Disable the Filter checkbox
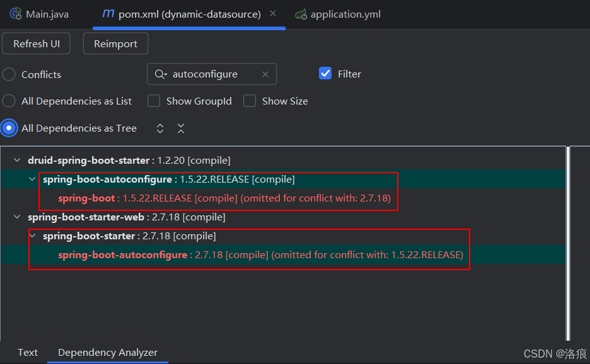Image resolution: width=590 pixels, height=364 pixels. (x=325, y=73)
